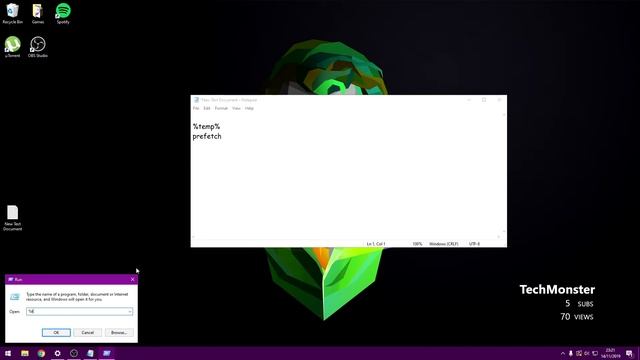Select the Games folder desktop icon
The height and width of the screenshot is (360, 640).
(x=38, y=13)
